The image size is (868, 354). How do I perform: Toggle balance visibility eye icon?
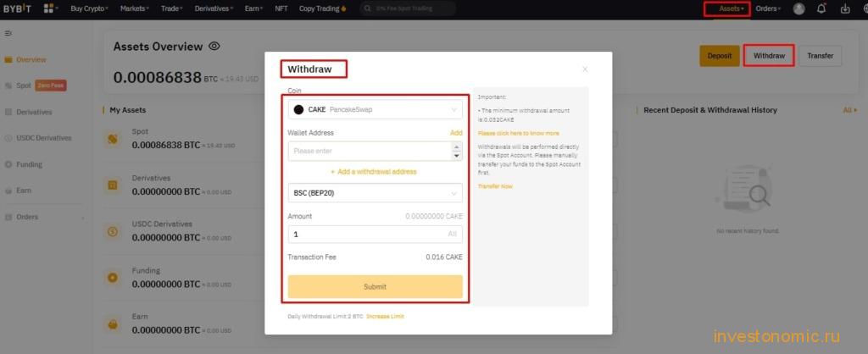pyautogui.click(x=214, y=47)
